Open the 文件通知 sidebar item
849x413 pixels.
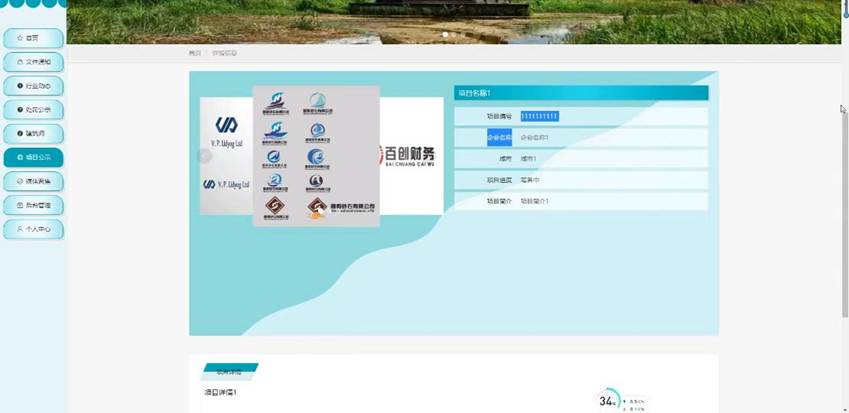point(34,62)
